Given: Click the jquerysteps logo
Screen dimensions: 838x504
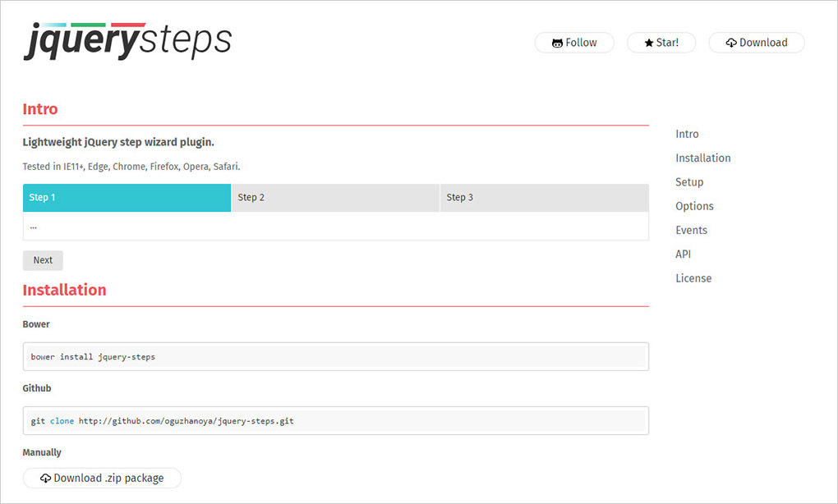Looking at the screenshot, I should 127,39.
